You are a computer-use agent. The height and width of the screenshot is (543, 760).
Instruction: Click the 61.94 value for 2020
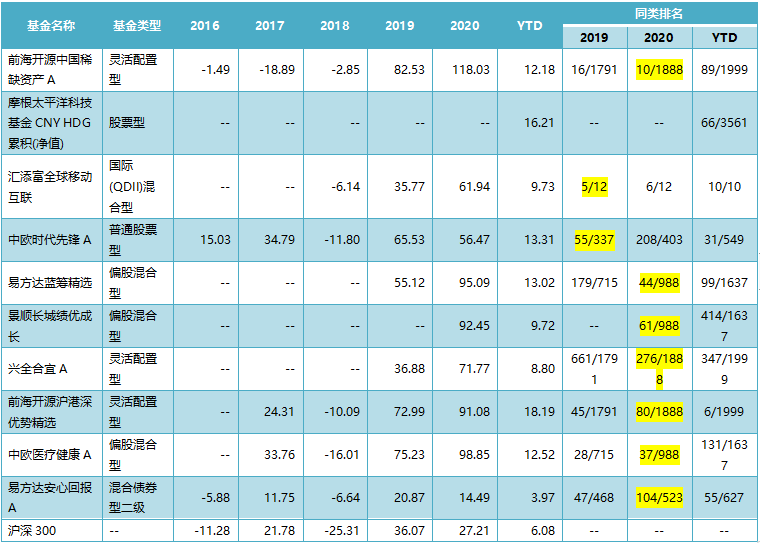point(474,187)
